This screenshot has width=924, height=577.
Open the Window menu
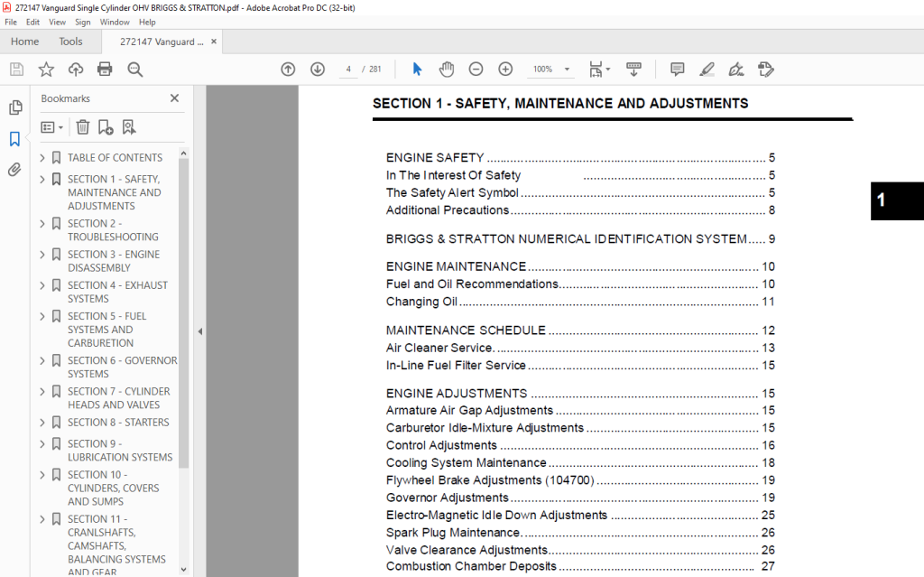[x=115, y=22]
